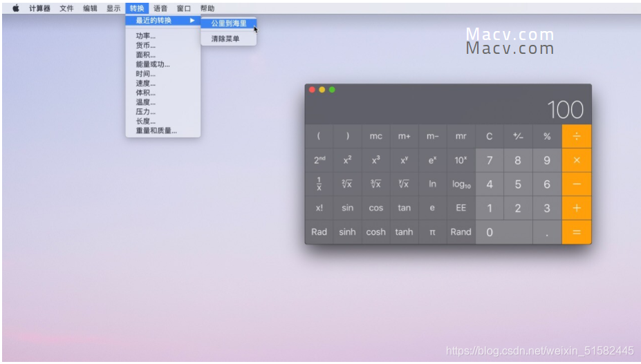Click the y-th root key
Image resolution: width=641 pixels, height=364 pixels.
(405, 184)
